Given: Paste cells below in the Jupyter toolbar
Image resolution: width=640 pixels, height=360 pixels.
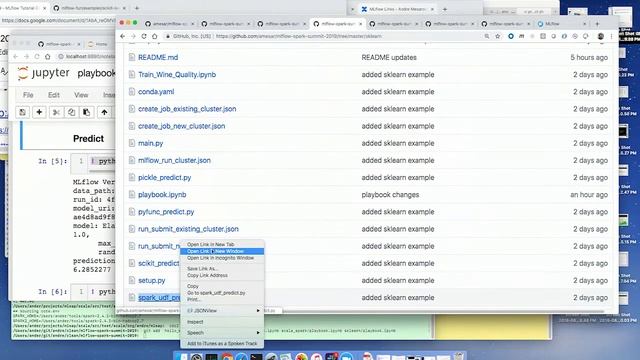Looking at the screenshot, I should coord(87,112).
